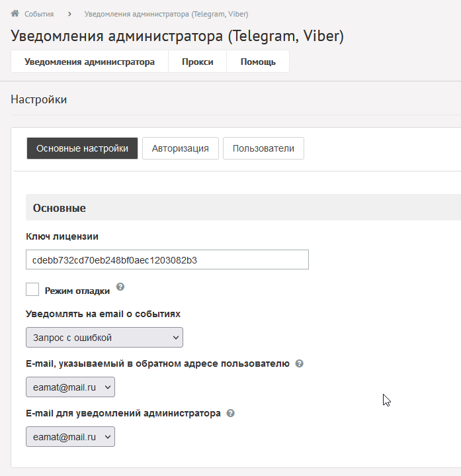Expand the return address e-mail dropdown
This screenshot has width=461, height=476.
(70, 387)
